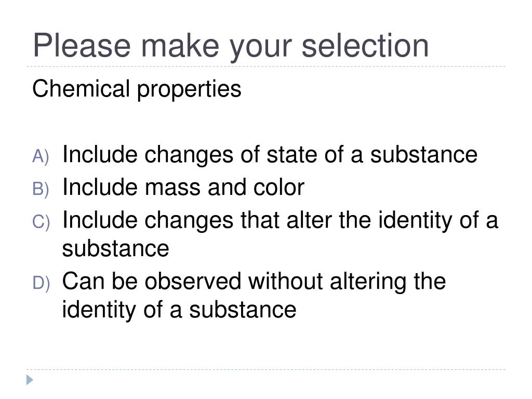Click the word "observed" in option D
The width and height of the screenshot is (532, 399).
coord(193,282)
